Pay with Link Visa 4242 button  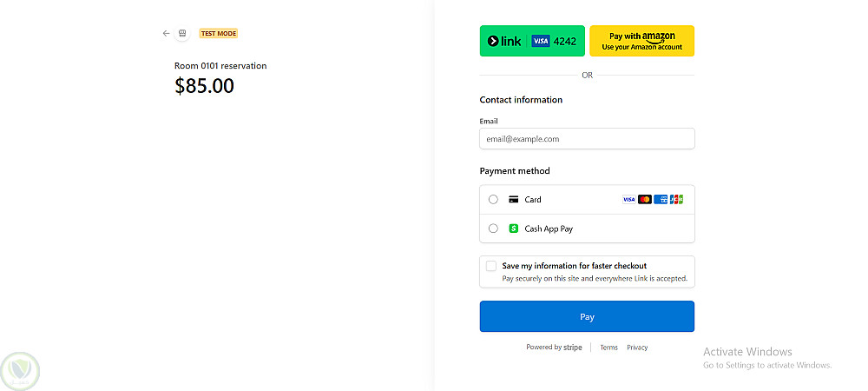pos(532,41)
